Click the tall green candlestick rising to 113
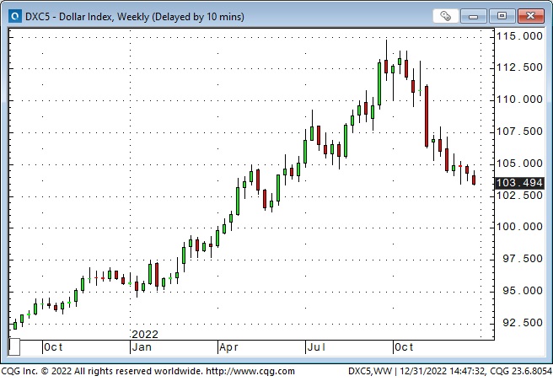This screenshot has height=392, width=553. (379, 84)
